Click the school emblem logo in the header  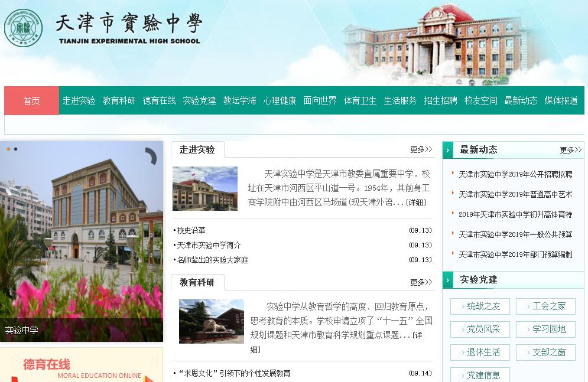(24, 27)
